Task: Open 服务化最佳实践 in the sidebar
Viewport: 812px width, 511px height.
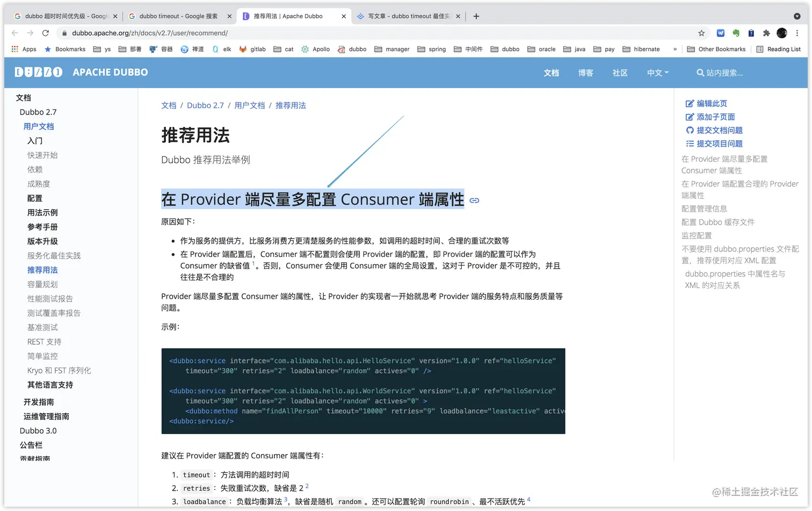Action: [54, 256]
